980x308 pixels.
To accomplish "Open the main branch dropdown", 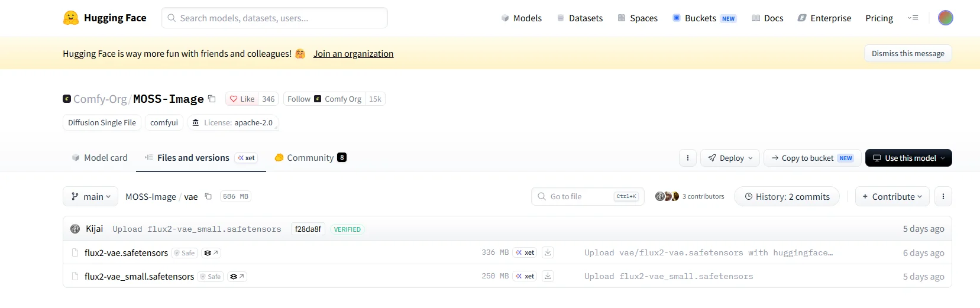I will 90,196.
